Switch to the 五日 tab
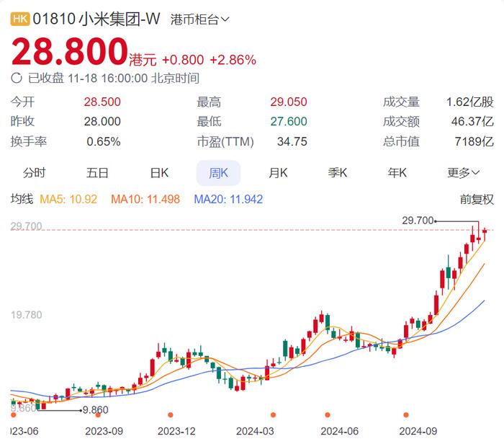 pos(97,173)
